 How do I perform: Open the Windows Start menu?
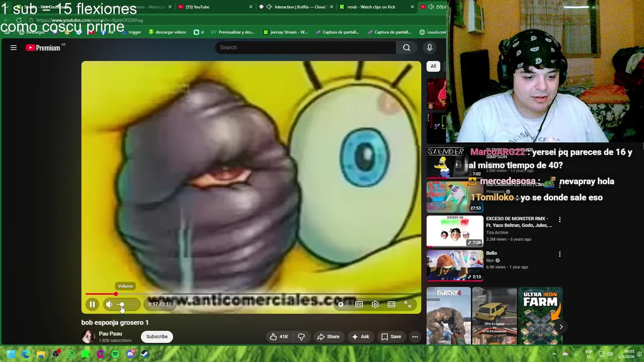11,354
